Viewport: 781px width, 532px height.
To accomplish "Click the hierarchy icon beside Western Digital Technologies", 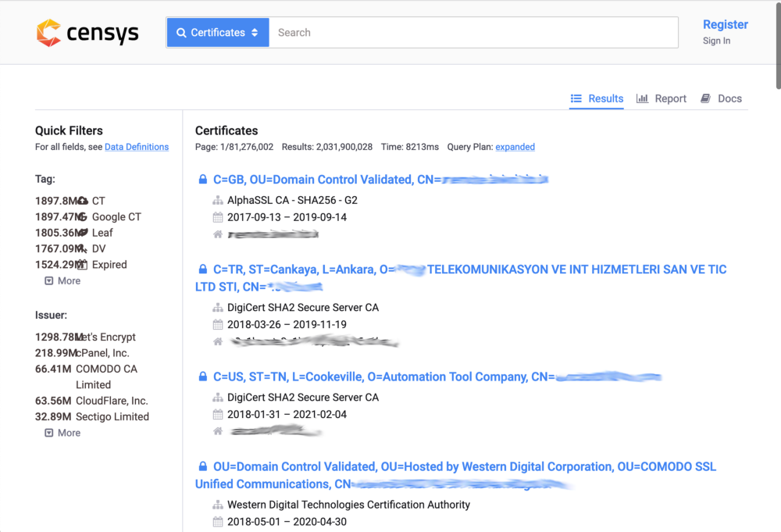I will pos(218,505).
